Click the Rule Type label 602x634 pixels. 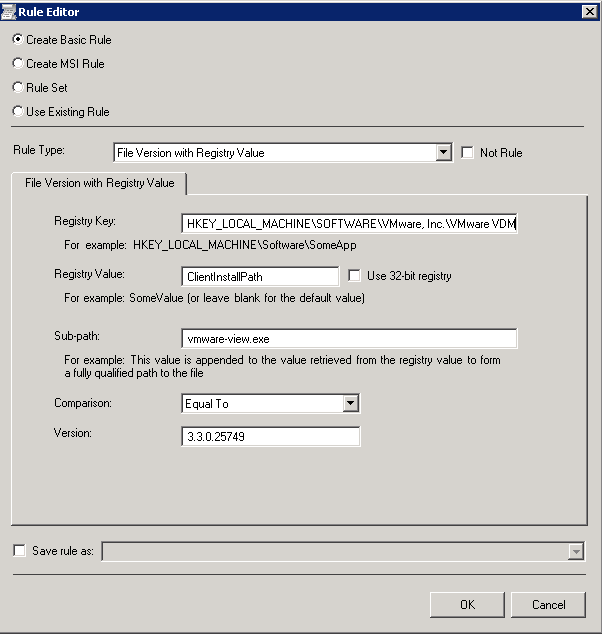point(39,150)
